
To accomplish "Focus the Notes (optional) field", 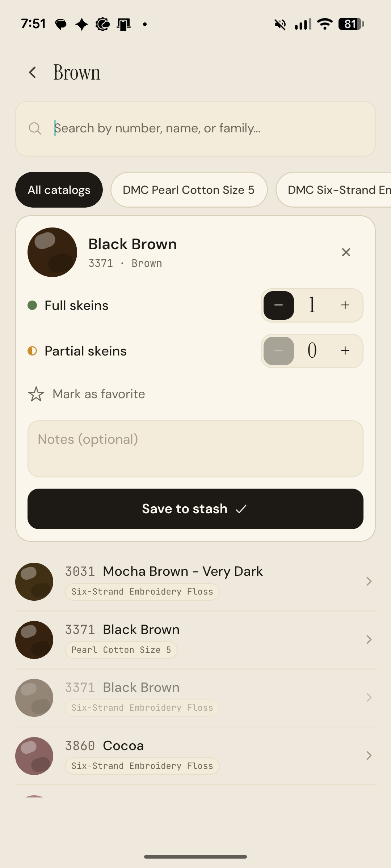I will pos(195,449).
